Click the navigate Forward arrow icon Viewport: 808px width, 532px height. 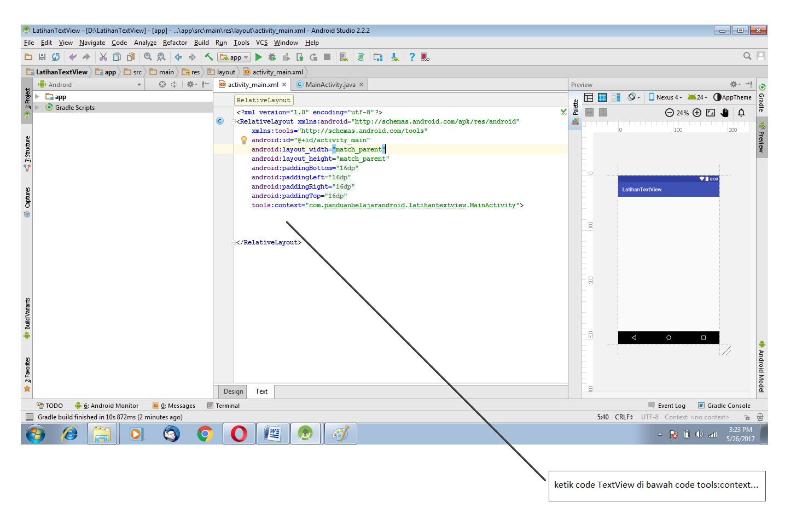tap(191, 57)
